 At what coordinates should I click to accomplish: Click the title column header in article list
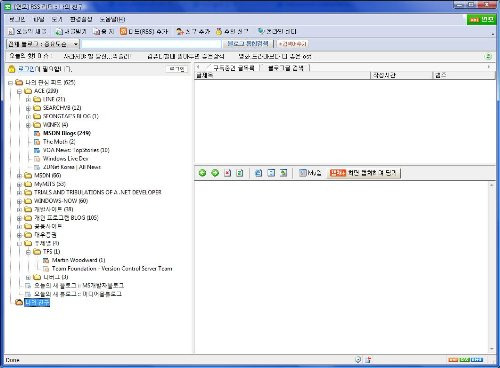(283, 76)
